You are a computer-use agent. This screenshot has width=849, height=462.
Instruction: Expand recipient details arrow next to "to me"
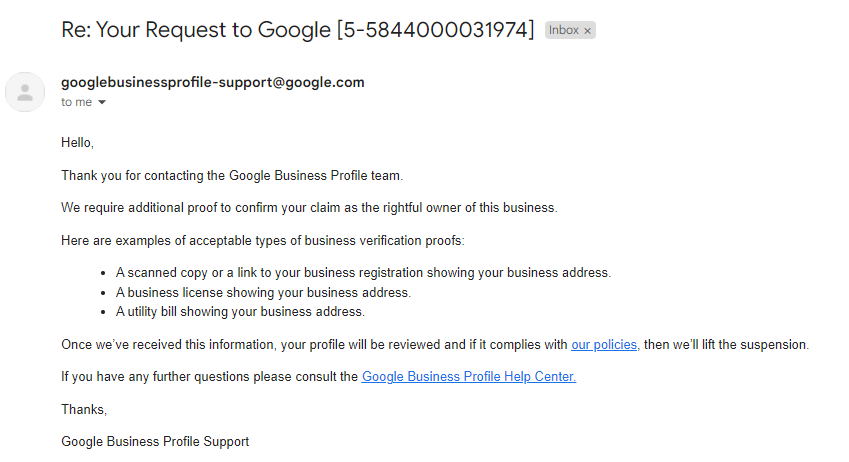[102, 102]
